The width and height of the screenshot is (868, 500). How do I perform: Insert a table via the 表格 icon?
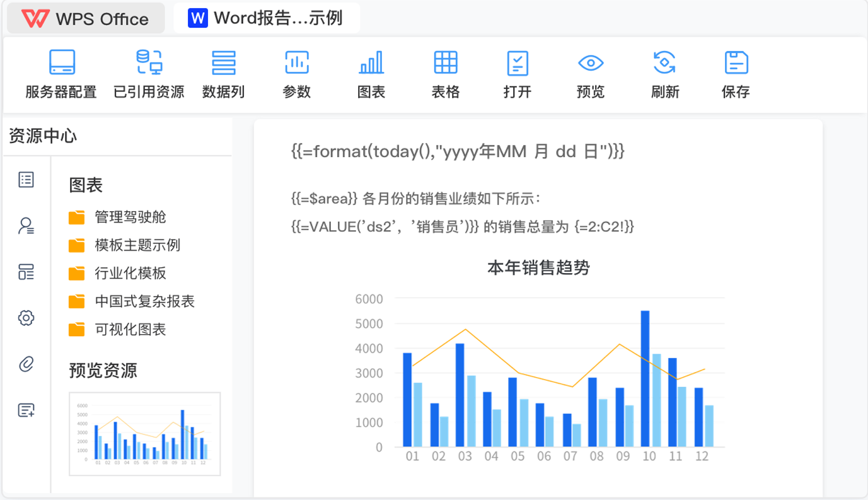[445, 74]
